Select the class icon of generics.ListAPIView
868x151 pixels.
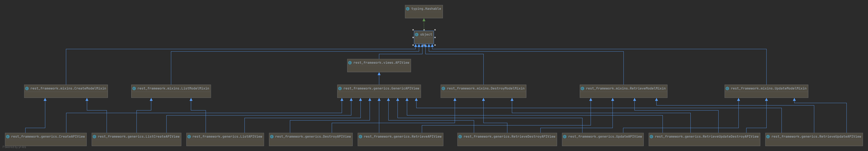pyautogui.click(x=189, y=137)
